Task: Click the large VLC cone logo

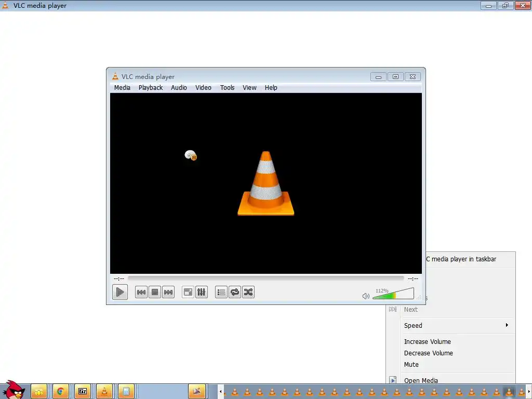Action: point(266,183)
